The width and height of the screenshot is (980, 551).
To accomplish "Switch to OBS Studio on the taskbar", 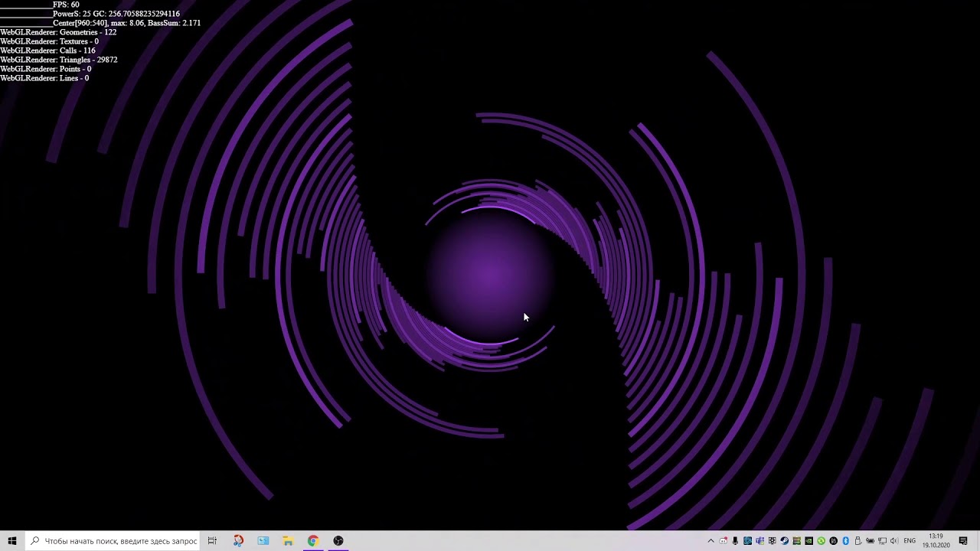I will pos(338,541).
